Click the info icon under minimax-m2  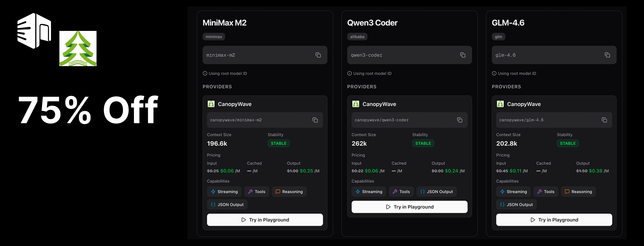205,73
